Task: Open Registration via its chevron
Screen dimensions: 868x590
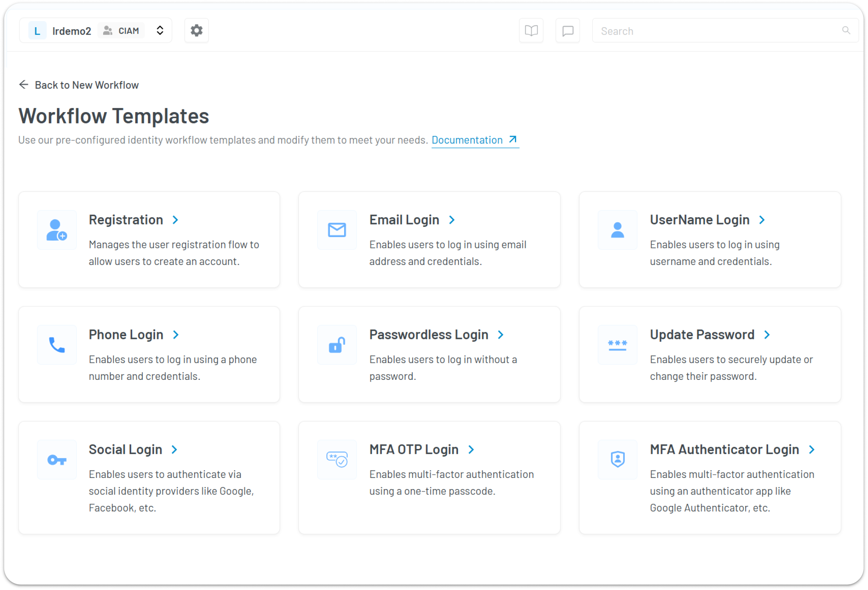Action: (175, 220)
